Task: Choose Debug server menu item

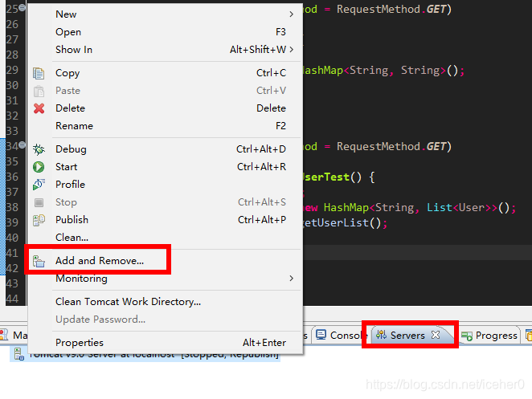Action: 165,149
